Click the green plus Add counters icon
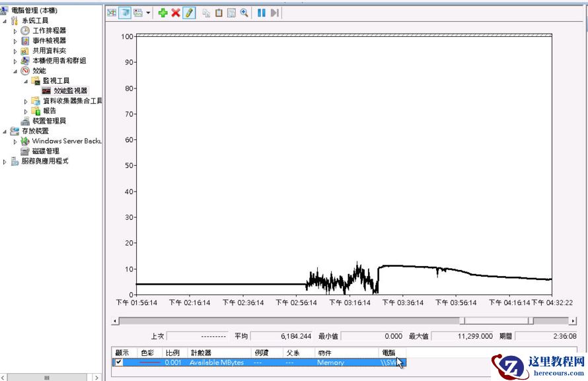Viewport: 588px width, 381px height. (163, 13)
